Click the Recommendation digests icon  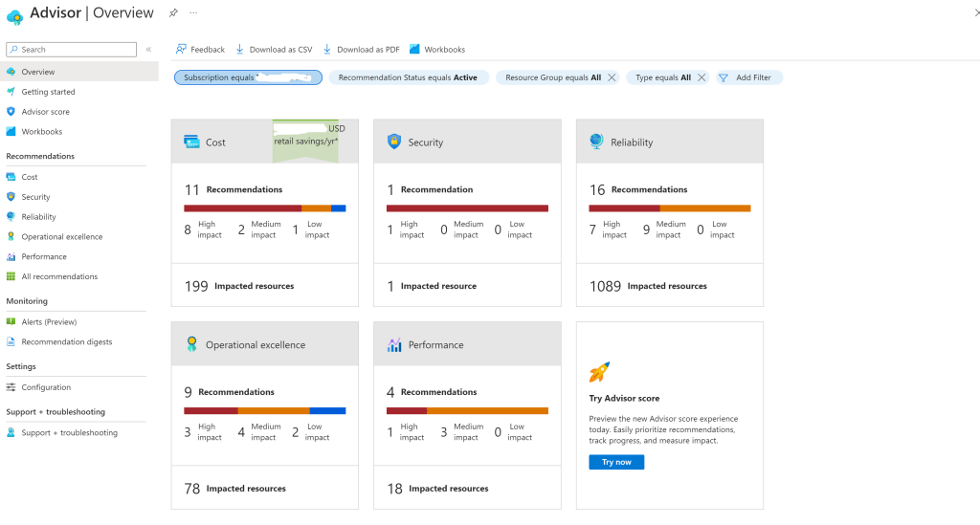coord(11,341)
